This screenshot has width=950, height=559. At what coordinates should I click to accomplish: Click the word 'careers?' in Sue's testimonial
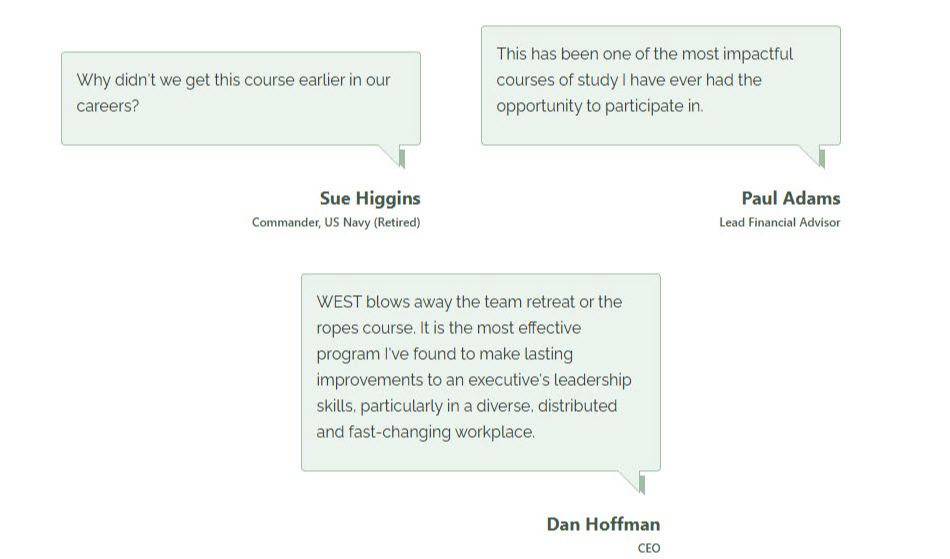pyautogui.click(x=108, y=106)
